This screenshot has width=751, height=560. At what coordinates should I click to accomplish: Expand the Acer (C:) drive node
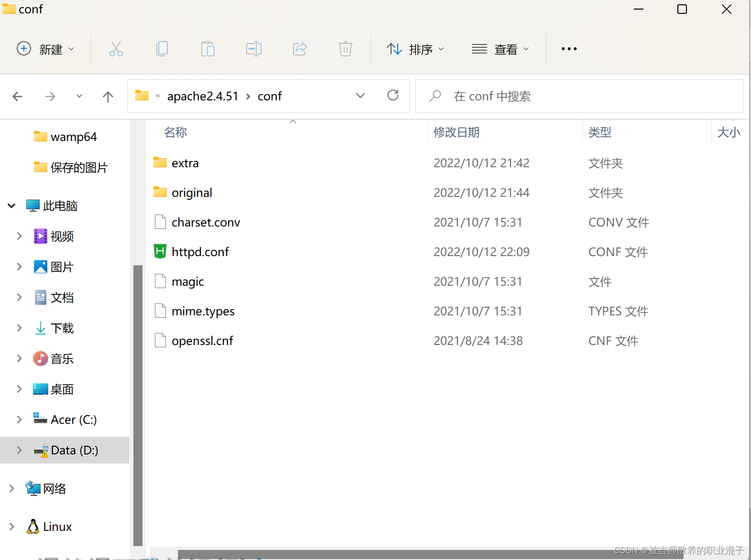(19, 420)
